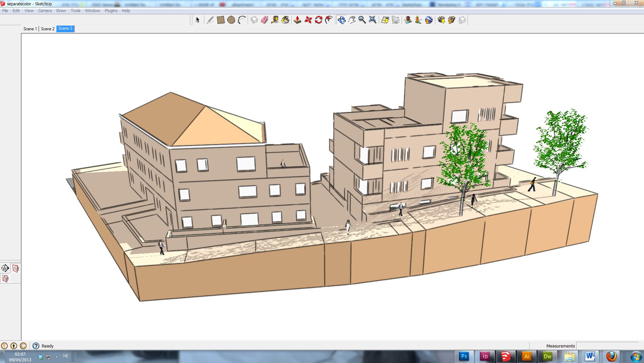Screen dimensions: 644x363
Task: Choose the Zoom magnifier tool
Action: coord(362,20)
